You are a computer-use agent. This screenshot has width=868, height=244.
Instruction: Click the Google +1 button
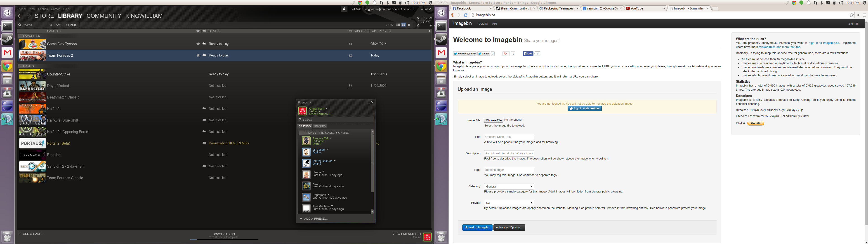click(x=506, y=54)
